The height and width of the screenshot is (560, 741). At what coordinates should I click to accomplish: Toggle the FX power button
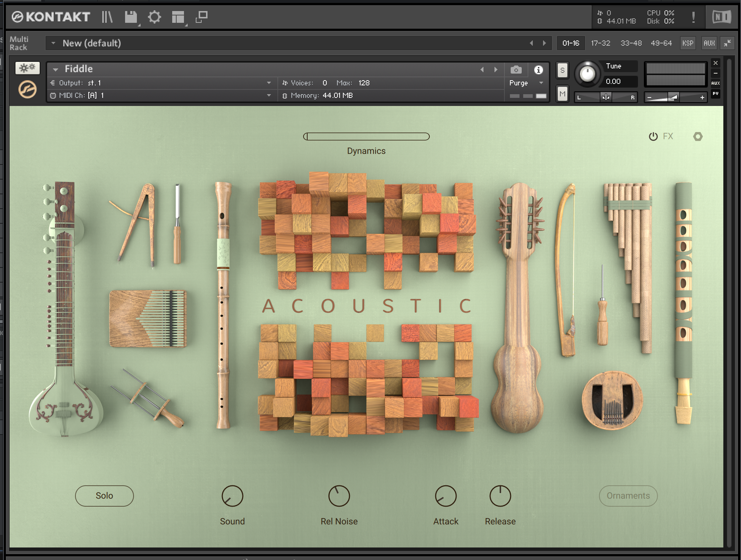pyautogui.click(x=653, y=137)
